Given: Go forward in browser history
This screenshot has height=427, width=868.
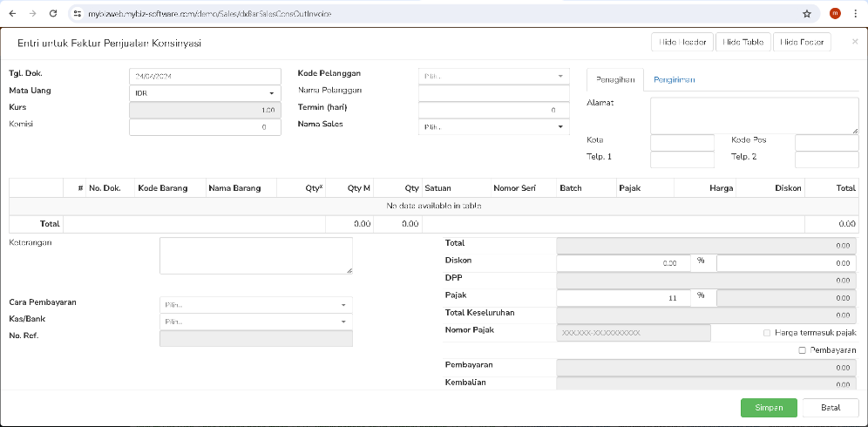Looking at the screenshot, I should [x=33, y=14].
